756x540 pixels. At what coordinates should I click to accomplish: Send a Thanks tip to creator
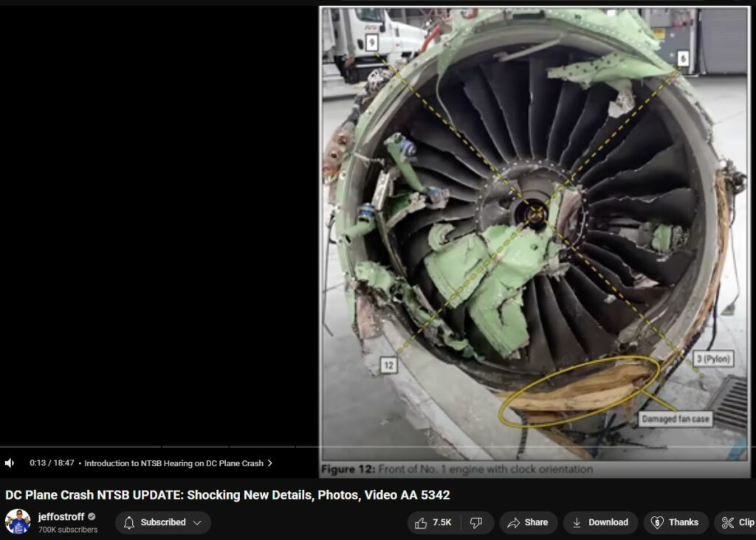(x=675, y=522)
